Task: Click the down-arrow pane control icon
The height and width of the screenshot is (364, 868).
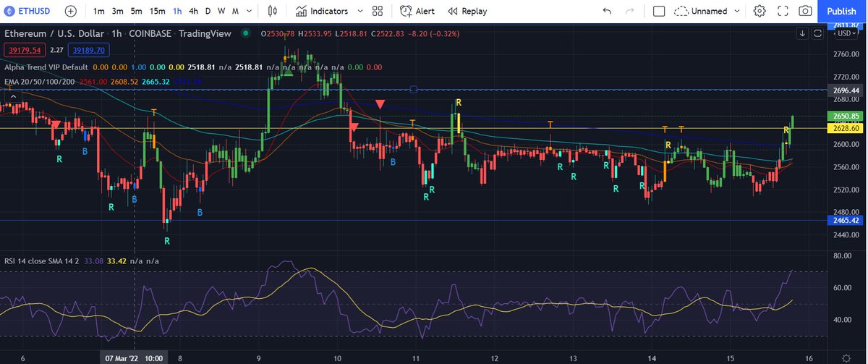Action: click(x=802, y=33)
